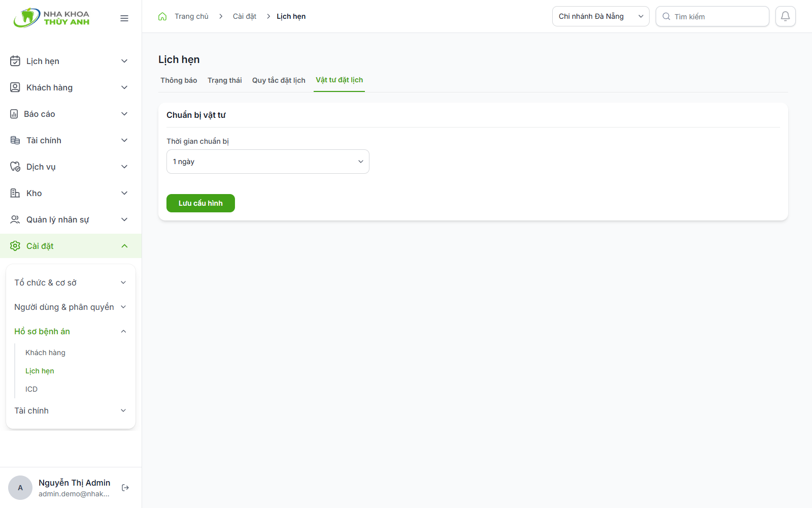
Task: Expand Khách hàng sidebar chevron
Action: (124, 87)
